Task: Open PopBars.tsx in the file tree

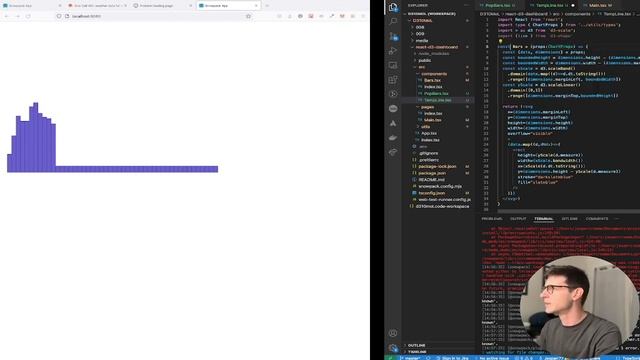Action: [437, 93]
